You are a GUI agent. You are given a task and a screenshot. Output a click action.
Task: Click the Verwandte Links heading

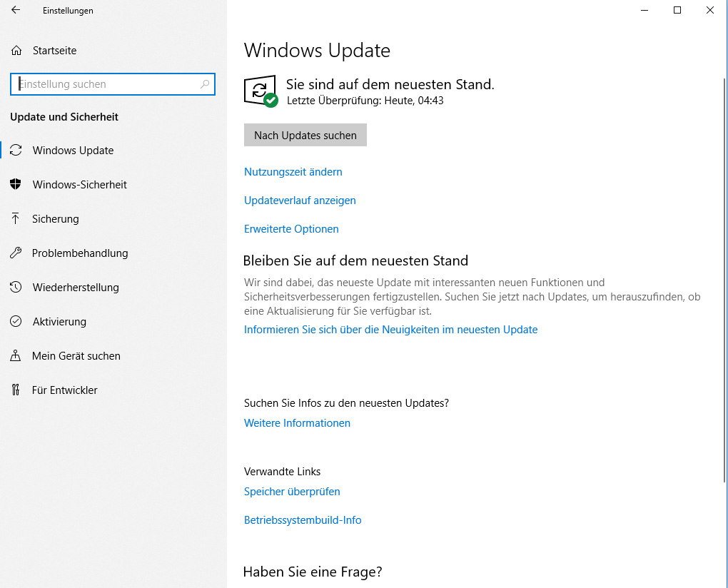283,472
